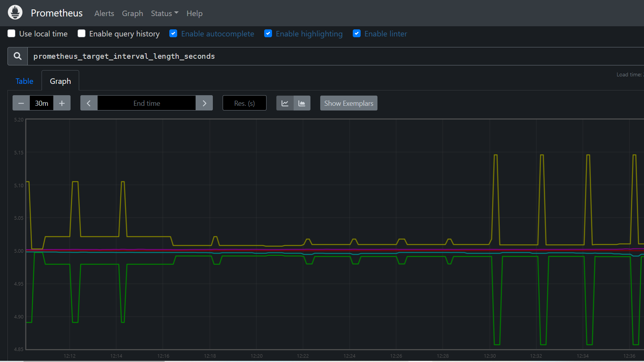The image size is (644, 362).
Task: Move end time forward with the right chevron
Action: (x=204, y=103)
